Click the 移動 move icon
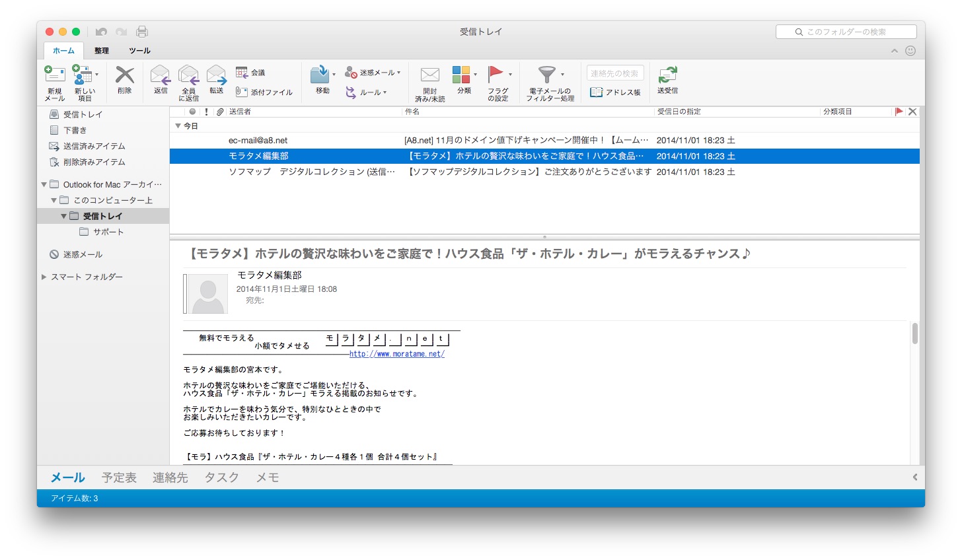 click(320, 74)
